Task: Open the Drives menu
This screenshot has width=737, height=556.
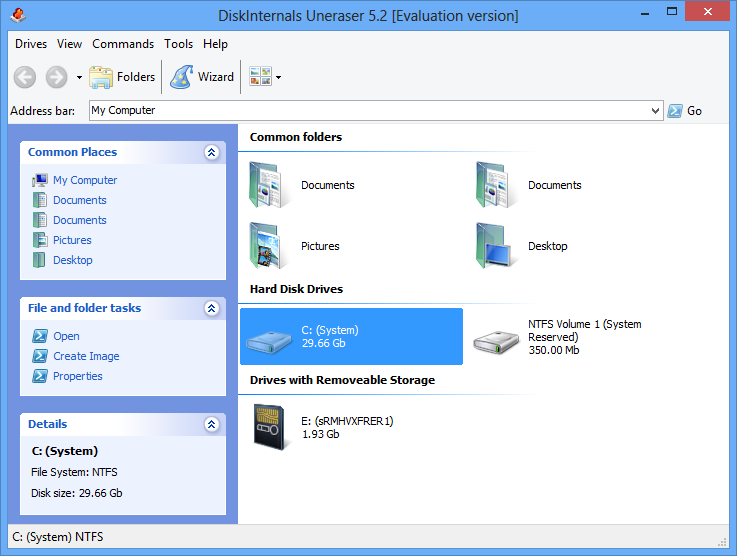Action: click(x=31, y=44)
